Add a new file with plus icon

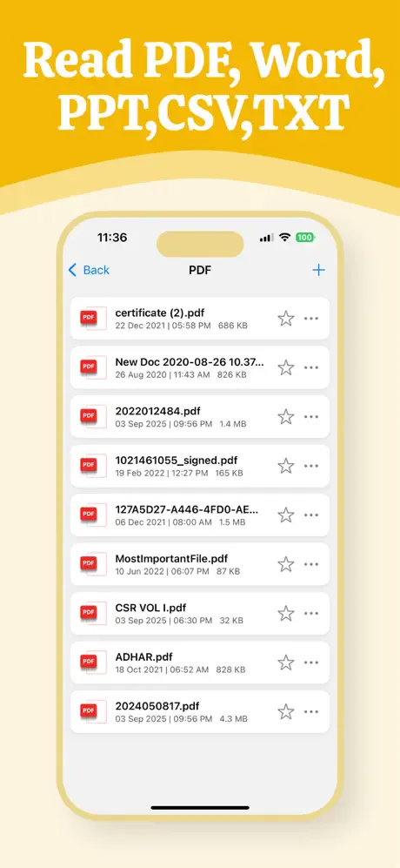318,270
